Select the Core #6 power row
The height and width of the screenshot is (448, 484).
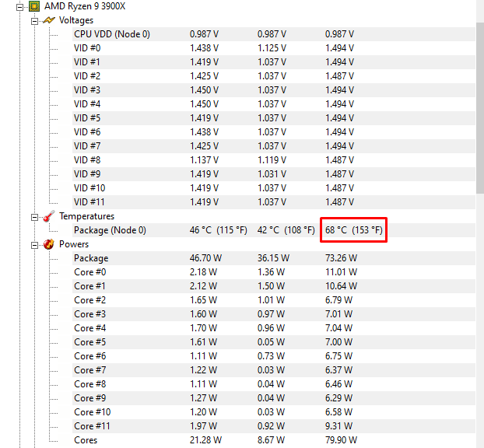click(x=274, y=356)
